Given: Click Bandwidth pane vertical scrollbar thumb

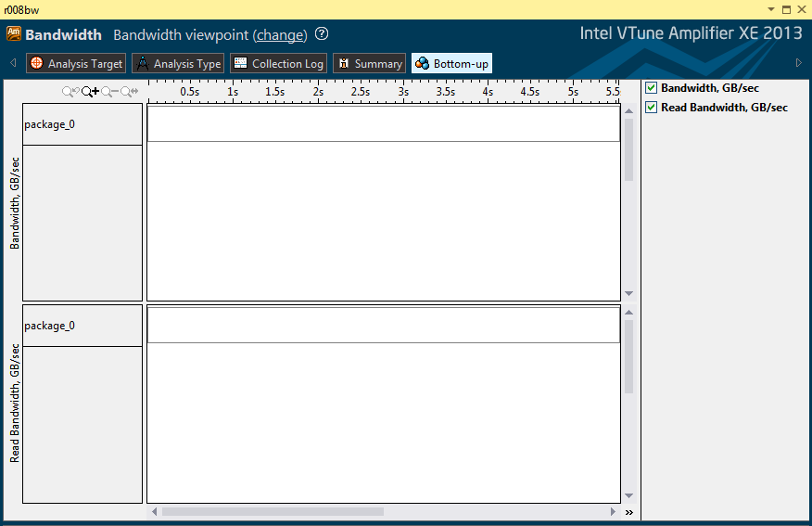Looking at the screenshot, I should point(629,149).
